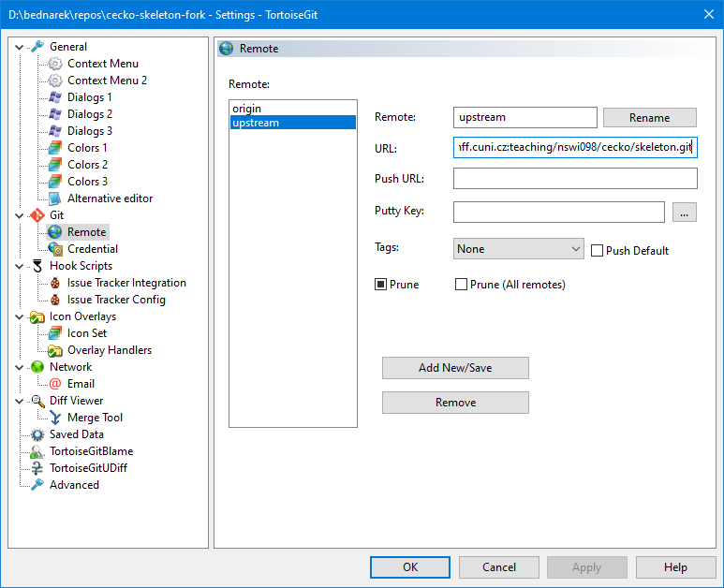Open the Tags dropdown showing None
This screenshot has width=724, height=588.
518,249
